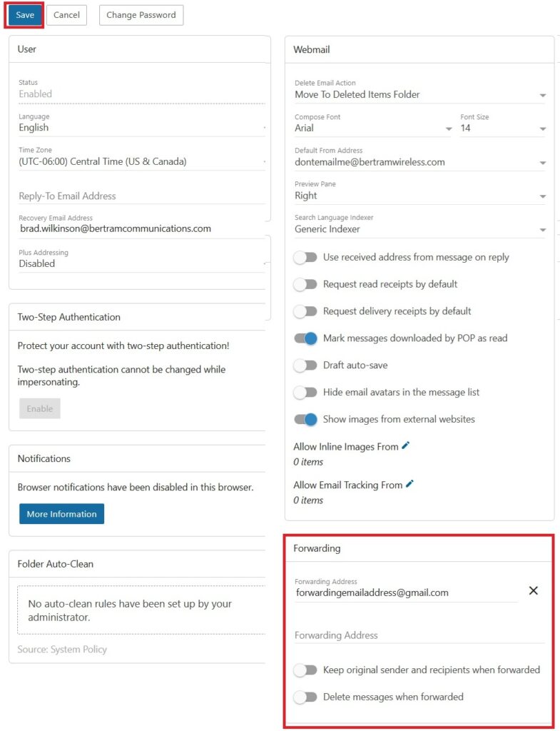The height and width of the screenshot is (731, 560).
Task: Click the pencil icon beside Allow Inline Images From
Action: coord(406,445)
